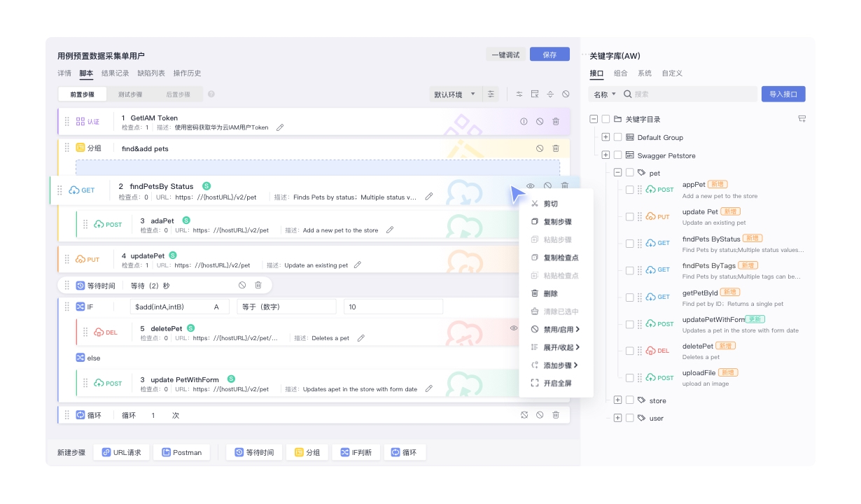Viewport: 861px width, 504px height.
Task: Delete the GetIAM Token step
Action: [x=556, y=121]
